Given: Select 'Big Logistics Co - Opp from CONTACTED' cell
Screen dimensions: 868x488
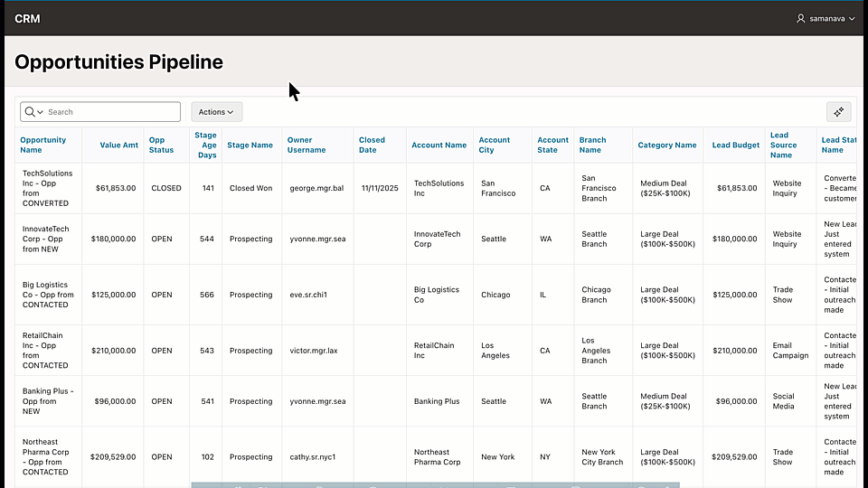Looking at the screenshot, I should pos(48,295).
